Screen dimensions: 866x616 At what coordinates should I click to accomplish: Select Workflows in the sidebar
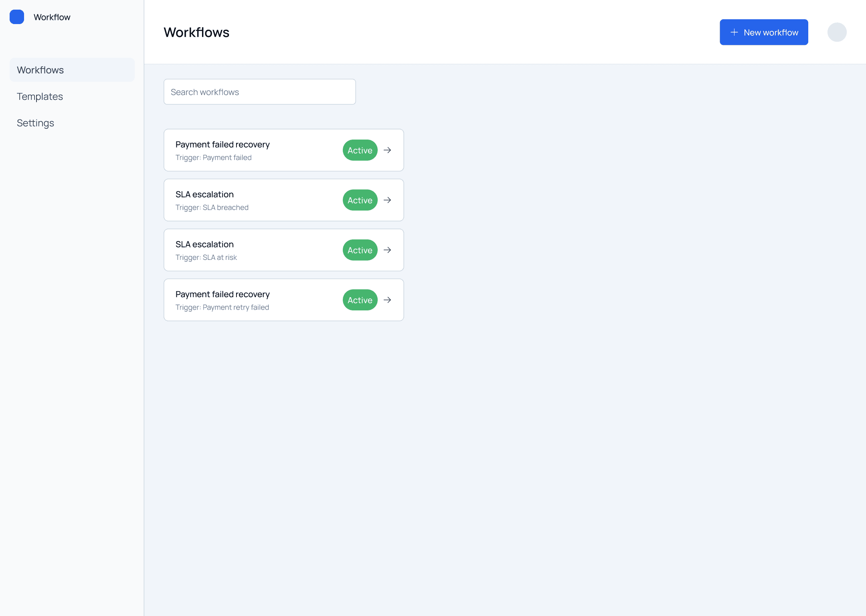(40, 70)
